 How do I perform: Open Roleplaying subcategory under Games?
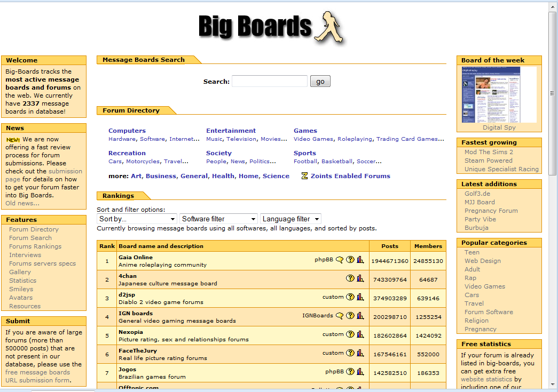(x=355, y=139)
